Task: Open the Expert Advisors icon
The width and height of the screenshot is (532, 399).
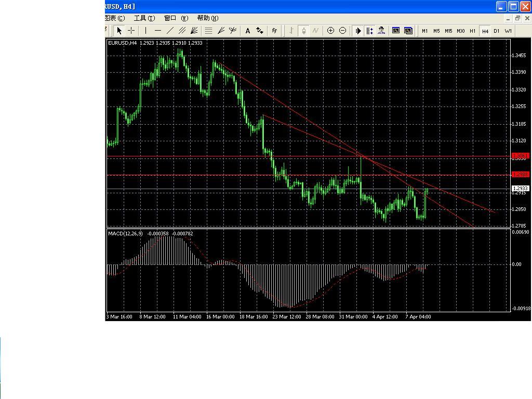Action: pyautogui.click(x=381, y=31)
